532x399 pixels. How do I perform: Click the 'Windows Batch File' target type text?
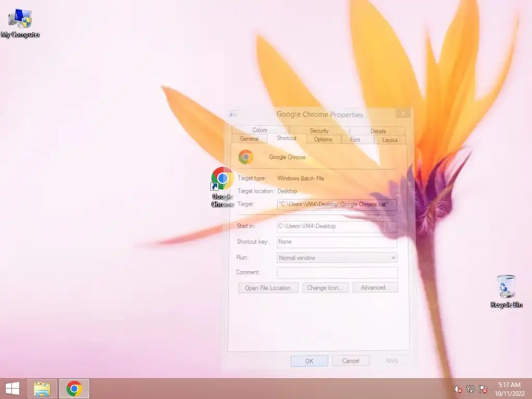pos(301,178)
